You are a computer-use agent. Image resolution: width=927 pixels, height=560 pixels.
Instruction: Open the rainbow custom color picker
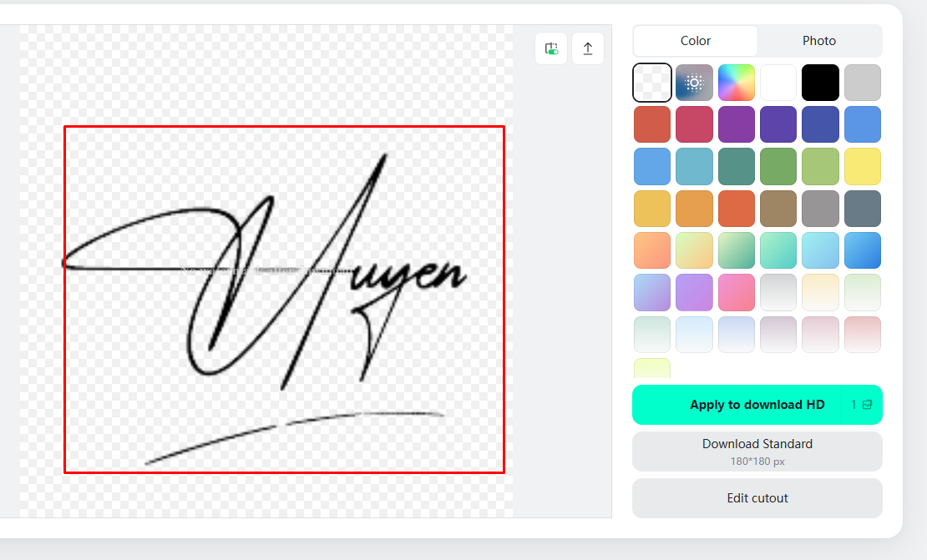coord(736,83)
